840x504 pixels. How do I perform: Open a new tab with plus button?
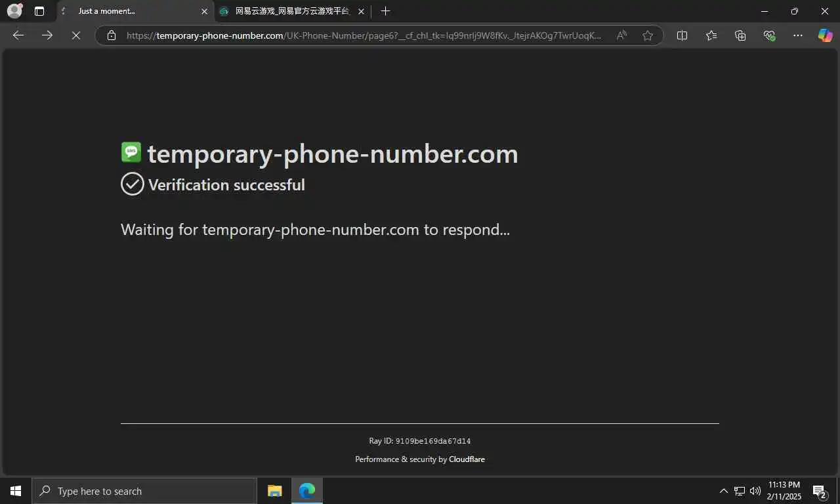pyautogui.click(x=385, y=11)
